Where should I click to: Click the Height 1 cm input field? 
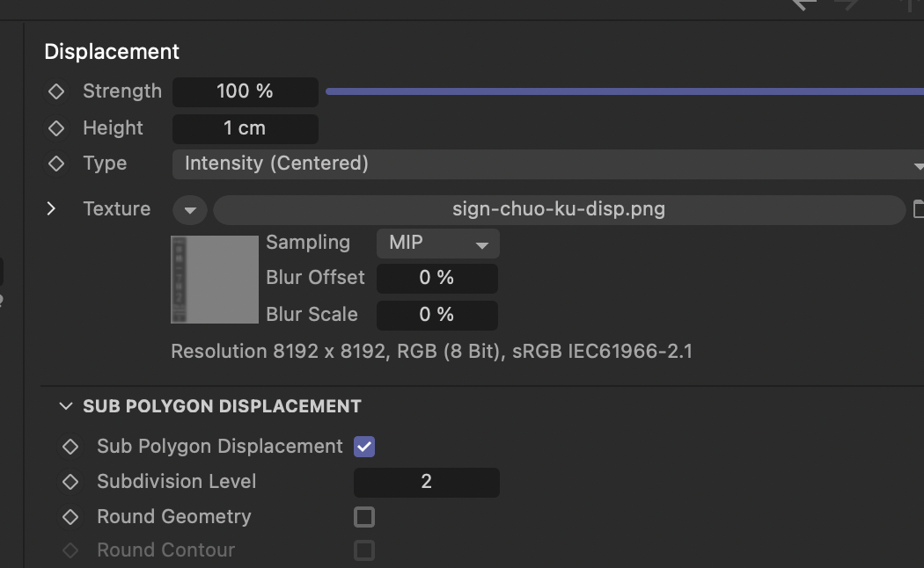click(245, 128)
